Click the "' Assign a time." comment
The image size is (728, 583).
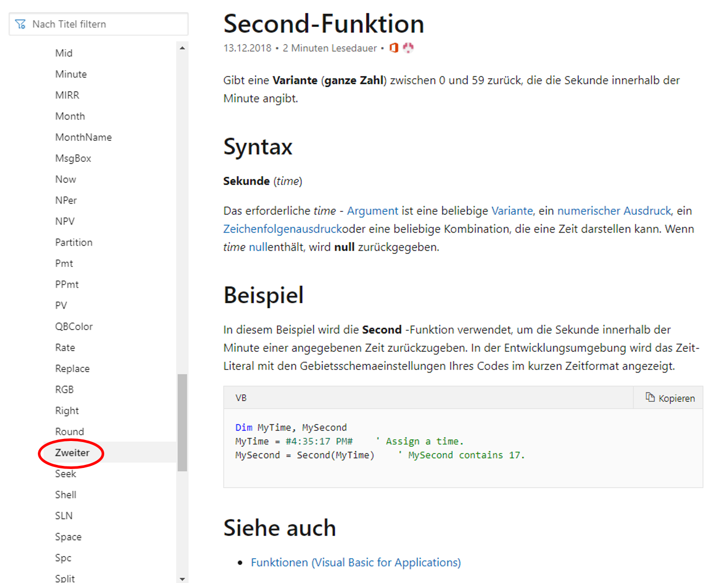click(x=419, y=442)
